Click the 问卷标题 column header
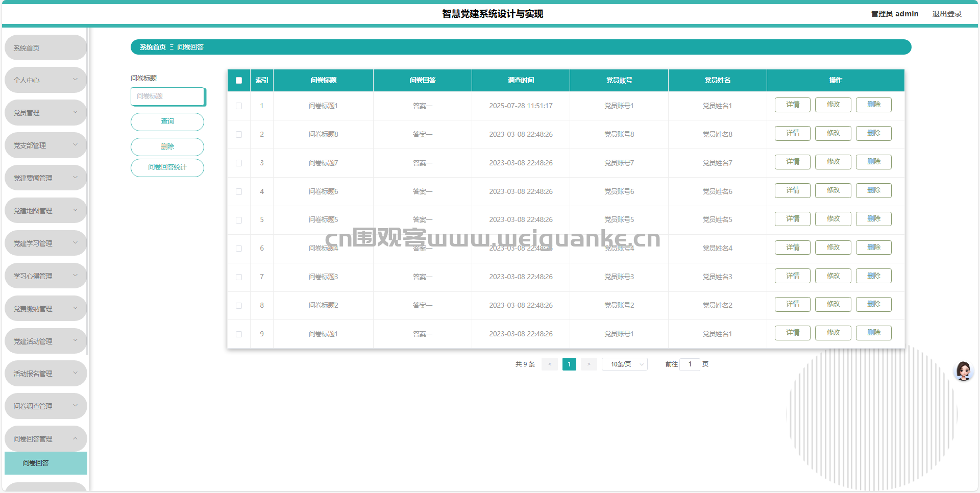Screen dimensions: 980x493 323,80
